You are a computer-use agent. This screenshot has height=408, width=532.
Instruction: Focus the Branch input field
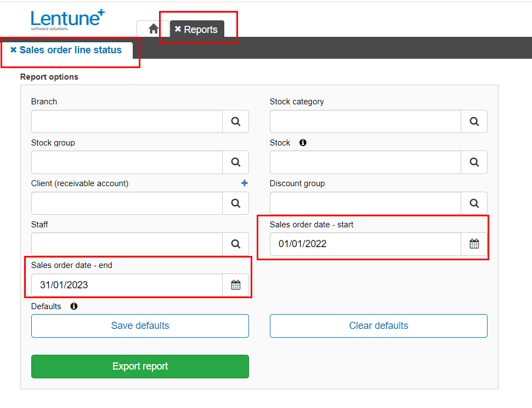click(127, 121)
